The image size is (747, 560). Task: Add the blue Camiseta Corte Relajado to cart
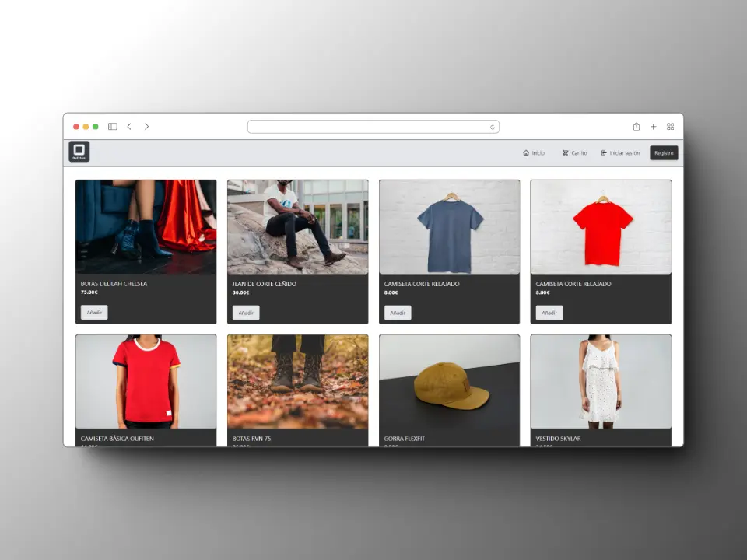[398, 313]
